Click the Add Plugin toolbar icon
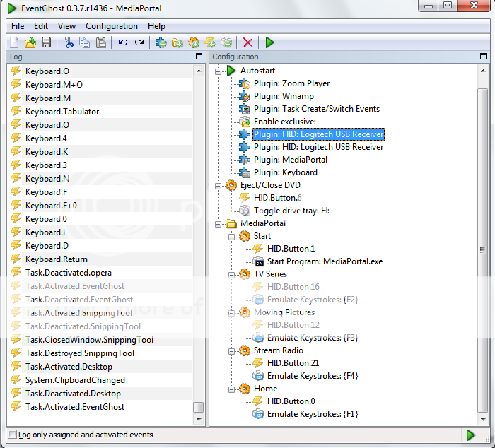495x448 pixels. (x=161, y=42)
